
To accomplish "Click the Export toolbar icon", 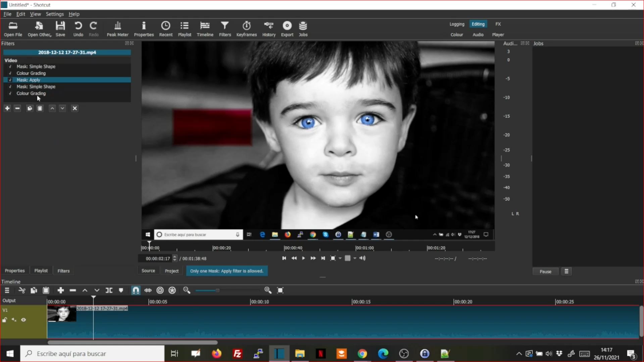I will pyautogui.click(x=287, y=29).
